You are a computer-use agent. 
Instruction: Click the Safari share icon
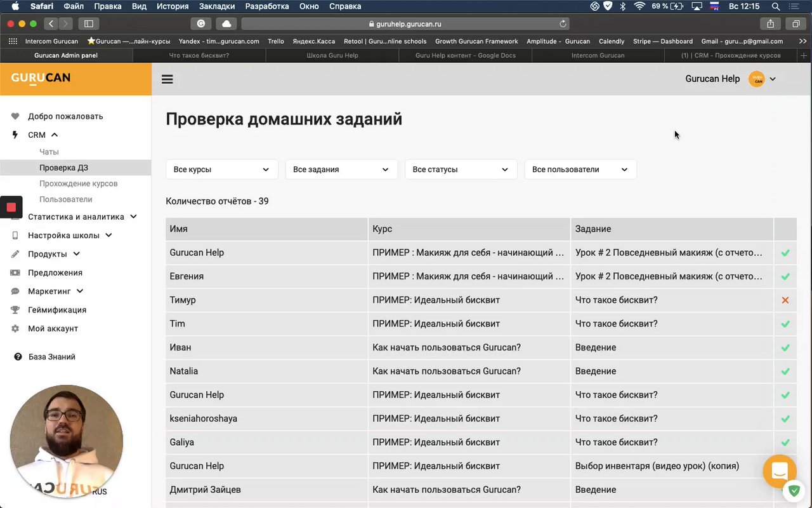point(770,23)
